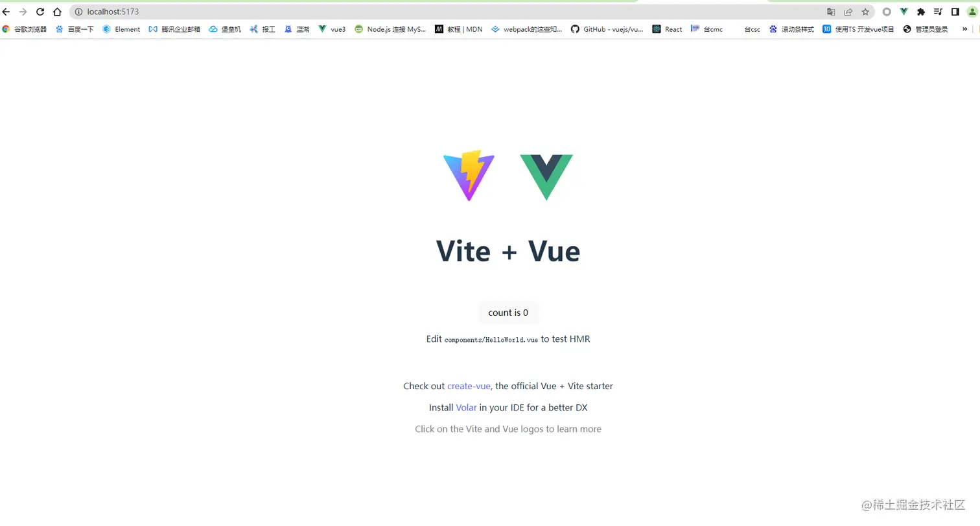Reload the page with the refresh icon

click(40, 12)
